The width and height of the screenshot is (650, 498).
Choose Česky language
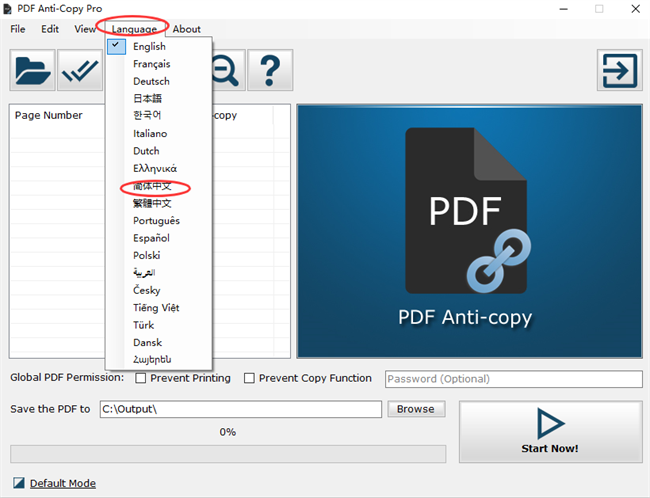click(x=159, y=290)
